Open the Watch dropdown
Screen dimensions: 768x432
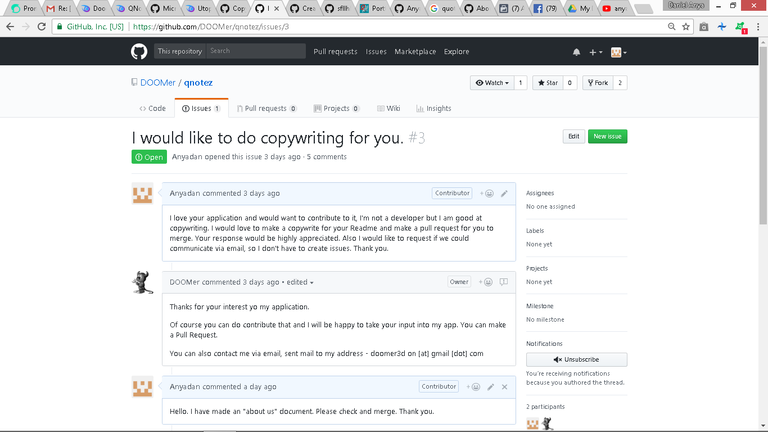pos(492,83)
